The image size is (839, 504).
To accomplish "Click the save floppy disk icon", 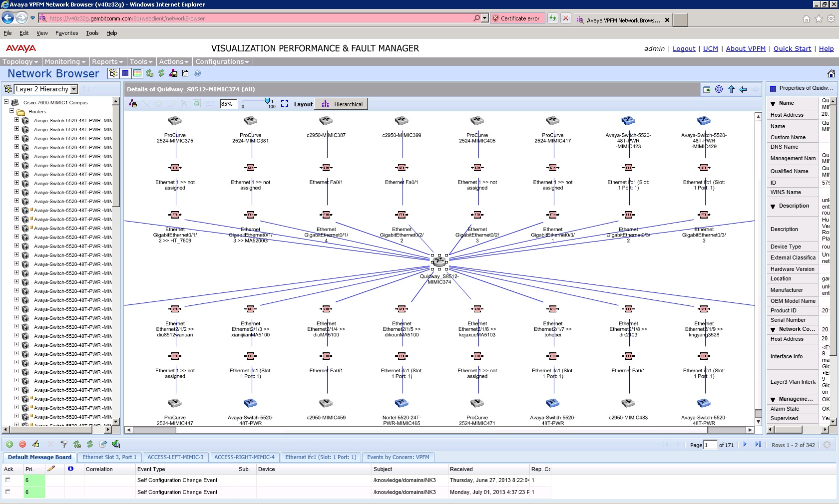I will coord(173,73).
